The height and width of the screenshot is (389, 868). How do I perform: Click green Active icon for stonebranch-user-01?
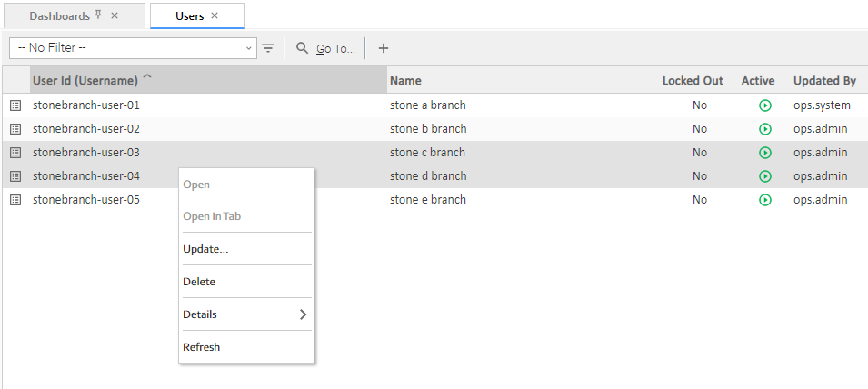coord(764,105)
